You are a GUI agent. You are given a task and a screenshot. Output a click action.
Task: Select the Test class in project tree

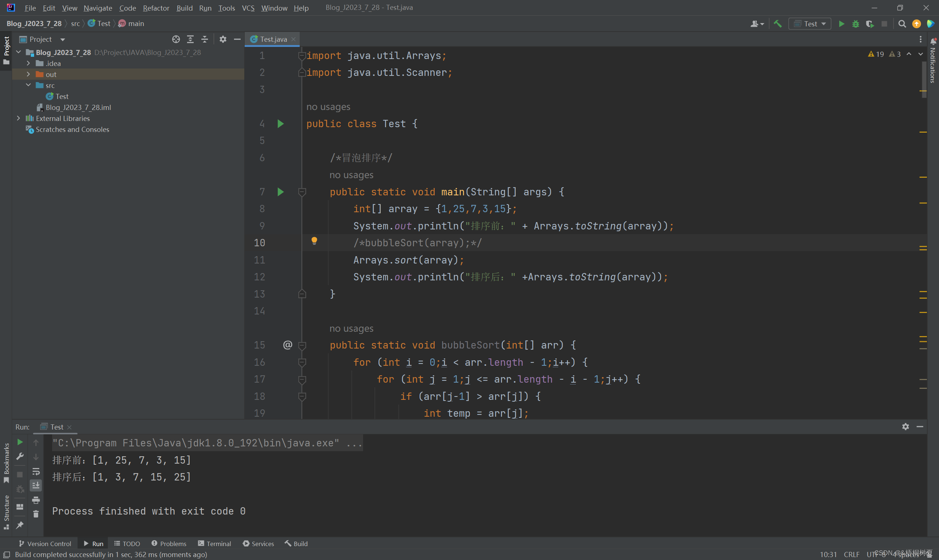coord(57,96)
